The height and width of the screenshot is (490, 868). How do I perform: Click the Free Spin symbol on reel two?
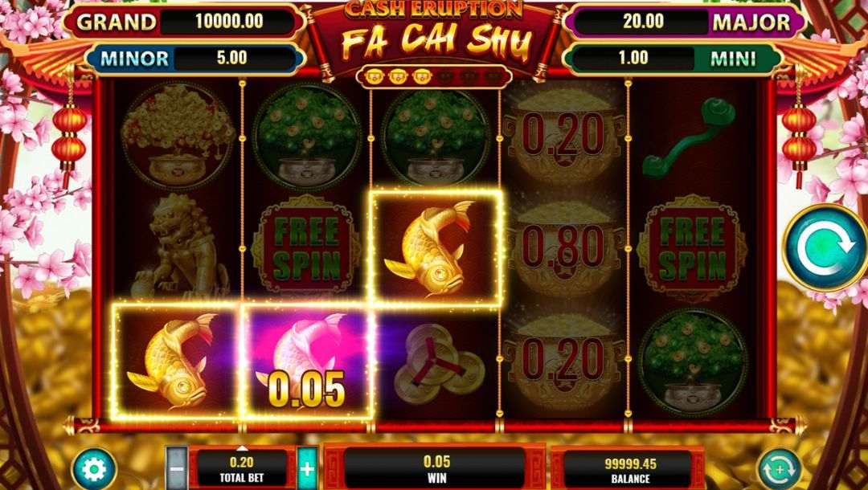[x=307, y=247]
